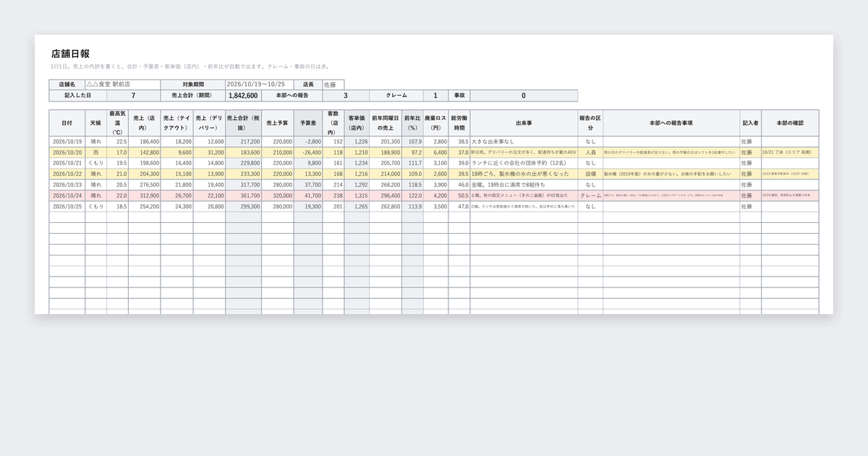
Task: Click the report "製氷機（2019年製）の氷の量が少ない…"
Action: 671,174
